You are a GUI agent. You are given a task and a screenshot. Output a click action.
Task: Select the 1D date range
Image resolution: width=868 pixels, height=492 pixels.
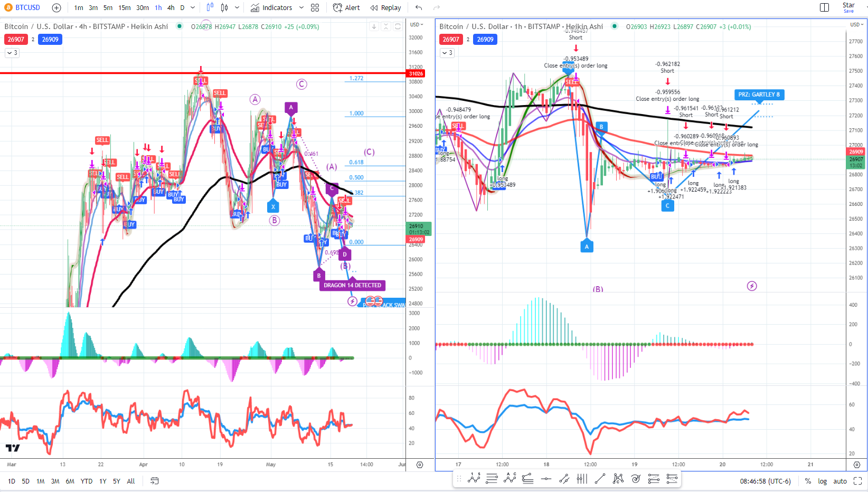[12, 481]
